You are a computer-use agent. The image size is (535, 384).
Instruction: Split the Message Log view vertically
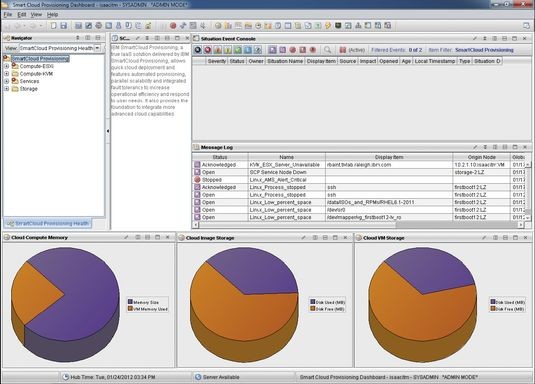(x=495, y=147)
